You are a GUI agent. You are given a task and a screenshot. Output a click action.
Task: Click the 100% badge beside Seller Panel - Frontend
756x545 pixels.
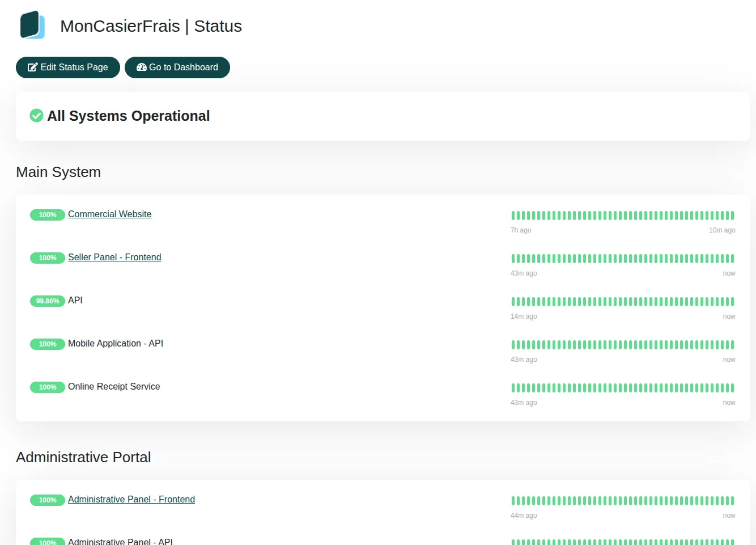48,258
